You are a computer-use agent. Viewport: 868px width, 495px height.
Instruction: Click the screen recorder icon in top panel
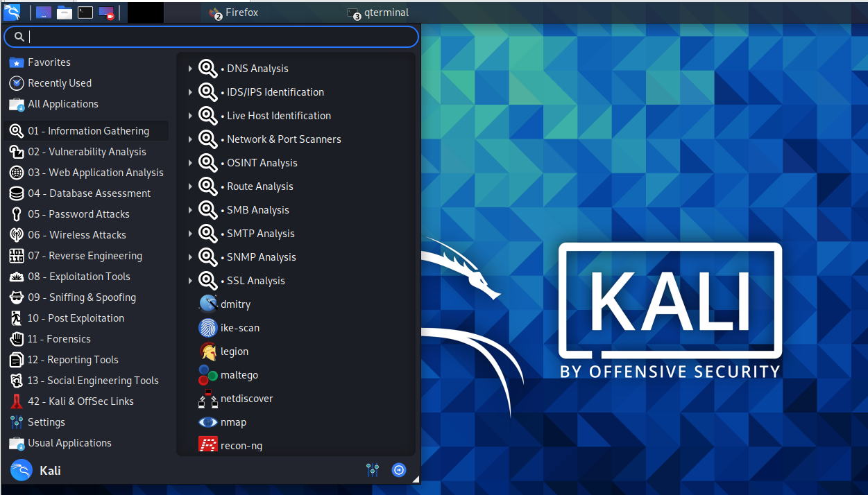(x=106, y=12)
